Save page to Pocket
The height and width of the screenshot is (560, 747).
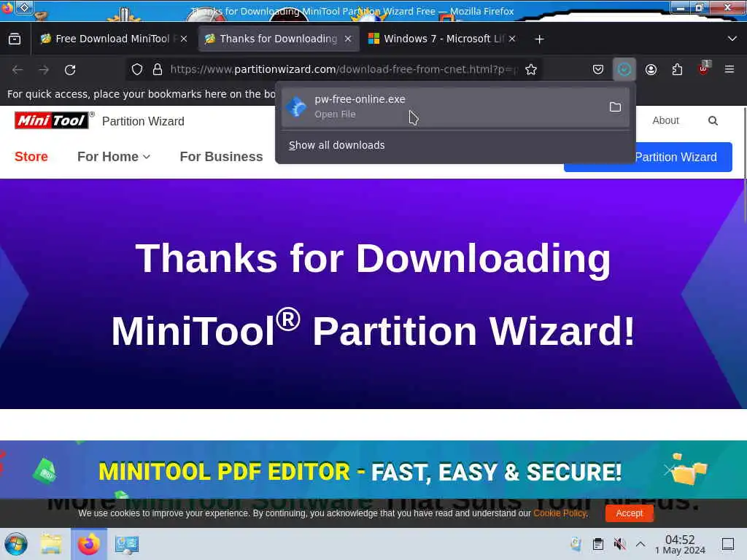(x=598, y=69)
